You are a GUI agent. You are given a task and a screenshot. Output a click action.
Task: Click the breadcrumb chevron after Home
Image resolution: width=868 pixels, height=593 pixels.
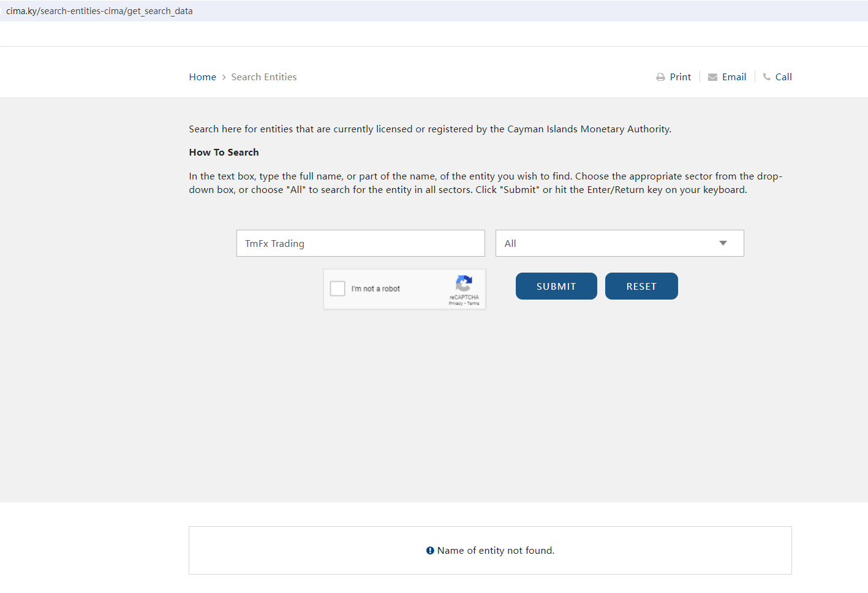click(x=224, y=77)
